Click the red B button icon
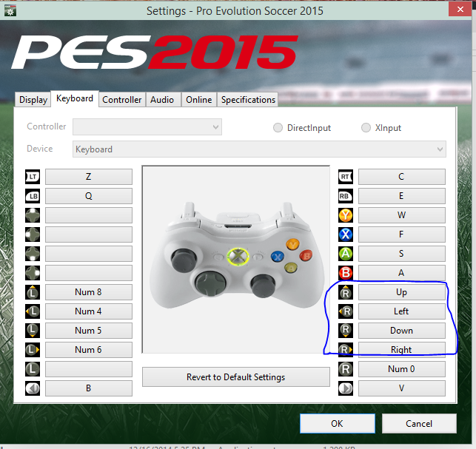This screenshot has width=476, height=449. pyautogui.click(x=346, y=273)
